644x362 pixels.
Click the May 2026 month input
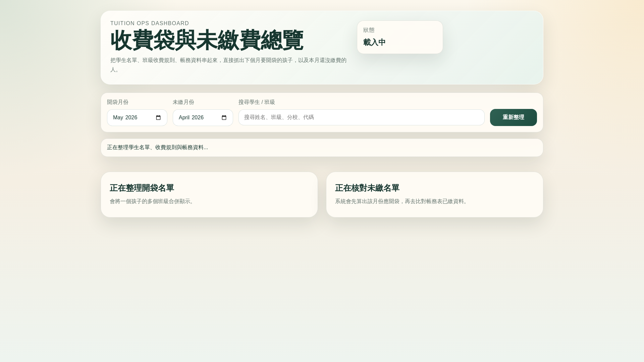[137, 118]
